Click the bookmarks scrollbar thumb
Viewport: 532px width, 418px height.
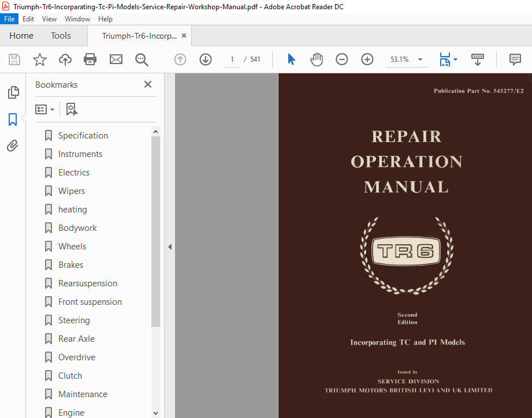(x=156, y=232)
